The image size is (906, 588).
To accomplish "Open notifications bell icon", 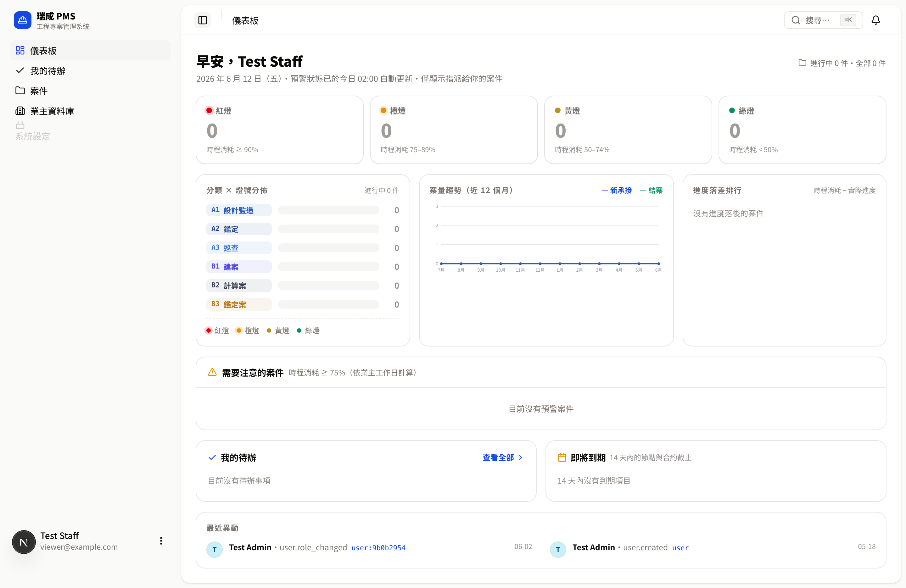I will 876,20.
